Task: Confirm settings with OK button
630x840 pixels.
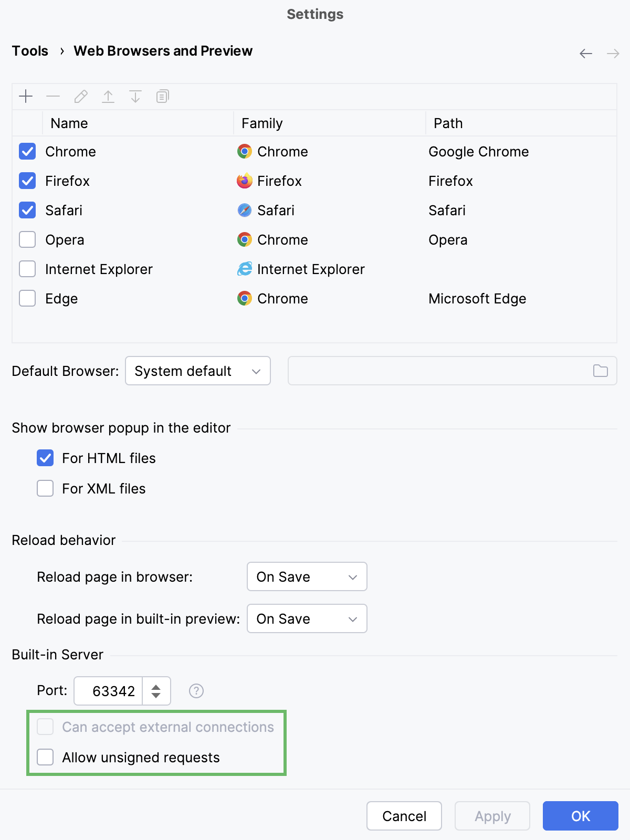Action: click(x=580, y=816)
